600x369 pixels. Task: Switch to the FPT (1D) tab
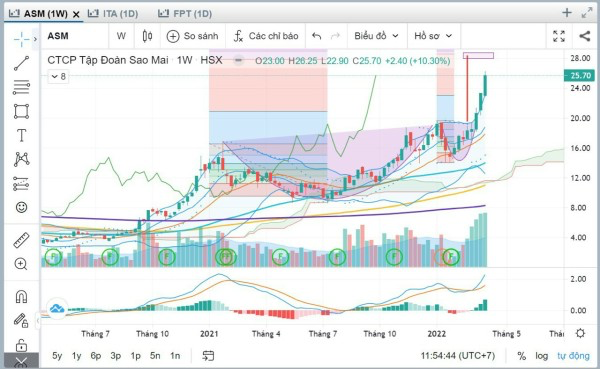point(185,14)
